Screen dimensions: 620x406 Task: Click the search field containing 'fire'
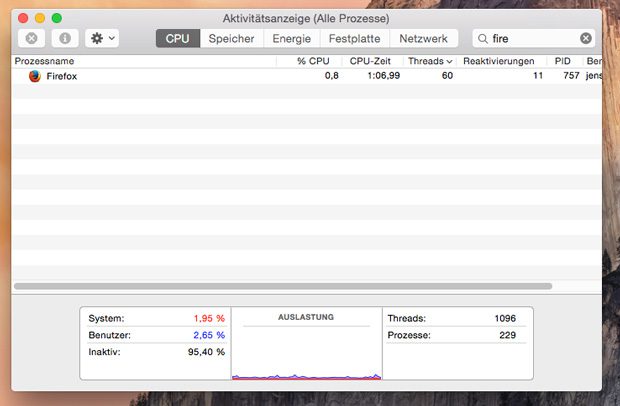pos(534,38)
